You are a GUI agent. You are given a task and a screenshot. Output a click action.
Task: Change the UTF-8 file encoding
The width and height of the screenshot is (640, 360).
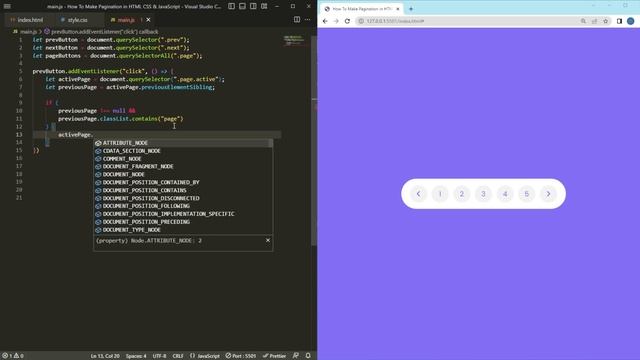point(159,356)
